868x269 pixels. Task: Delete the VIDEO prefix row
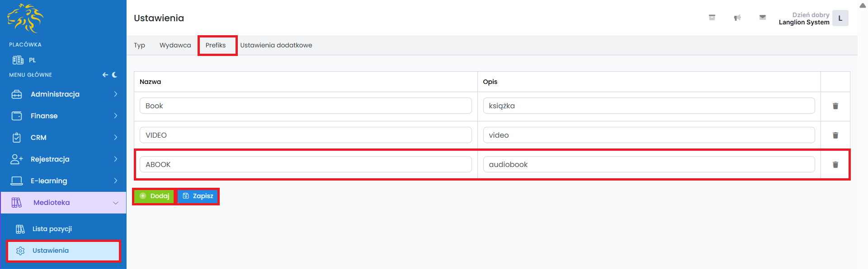click(x=835, y=135)
